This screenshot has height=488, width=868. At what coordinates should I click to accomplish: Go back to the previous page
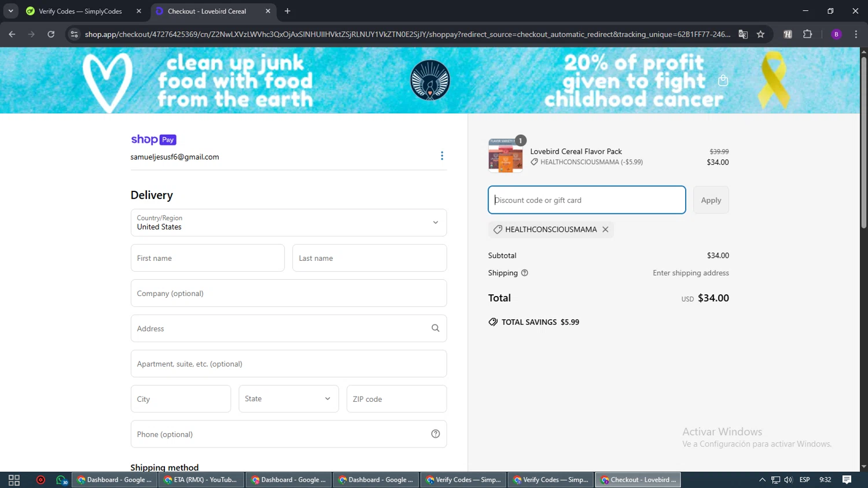pos(12,34)
